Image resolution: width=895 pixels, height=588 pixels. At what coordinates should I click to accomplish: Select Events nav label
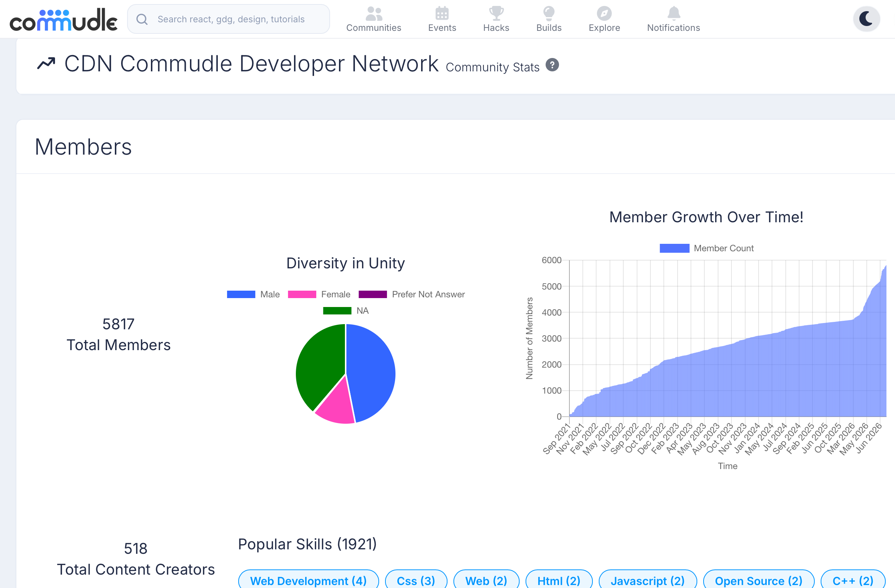tap(442, 28)
